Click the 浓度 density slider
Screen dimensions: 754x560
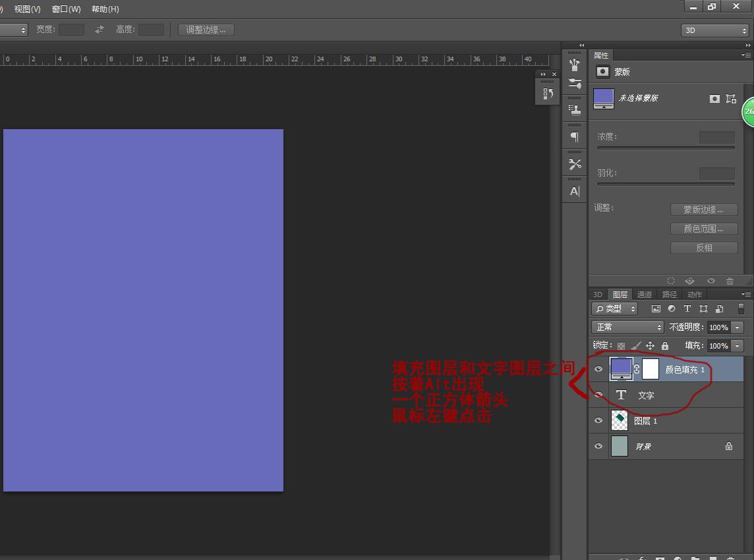tap(666, 148)
